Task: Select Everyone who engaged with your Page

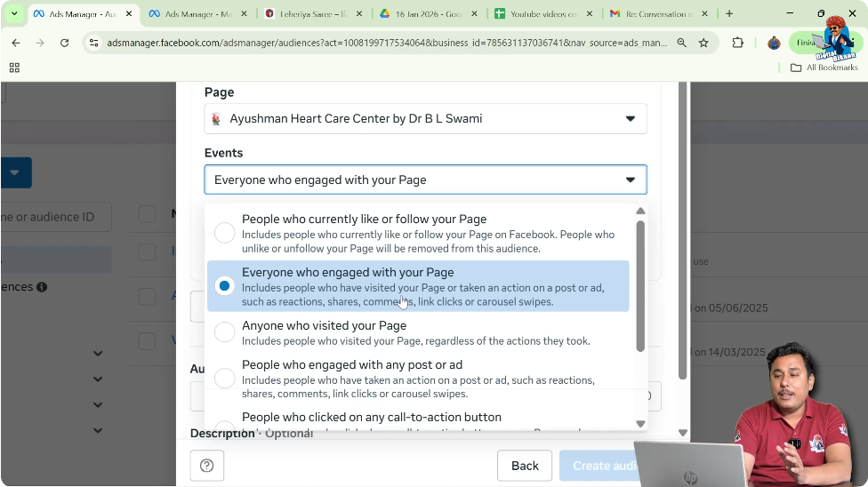Action: [x=418, y=286]
